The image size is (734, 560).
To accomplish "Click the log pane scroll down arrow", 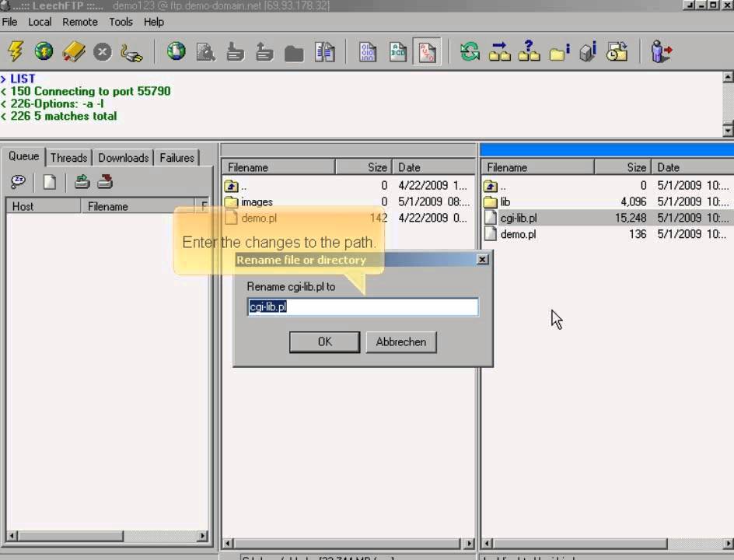I will 728,131.
